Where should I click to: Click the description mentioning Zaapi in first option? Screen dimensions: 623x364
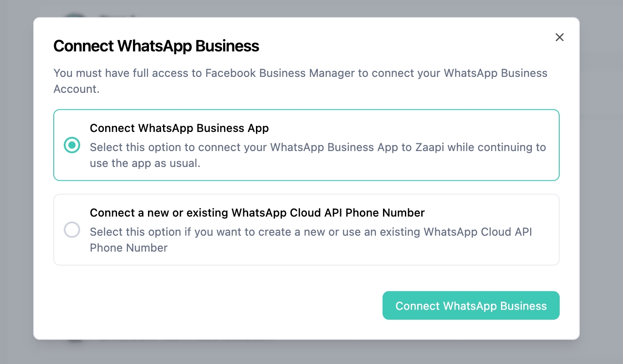coord(317,147)
